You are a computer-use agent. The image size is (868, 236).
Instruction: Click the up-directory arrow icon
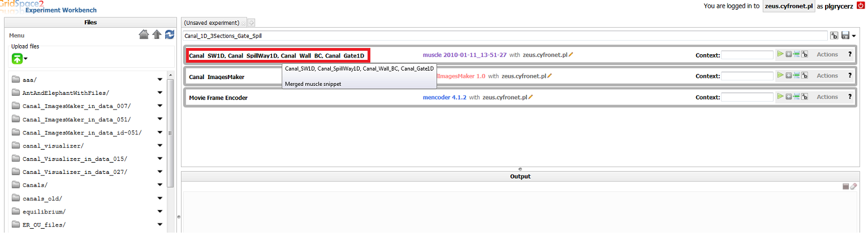click(x=157, y=35)
